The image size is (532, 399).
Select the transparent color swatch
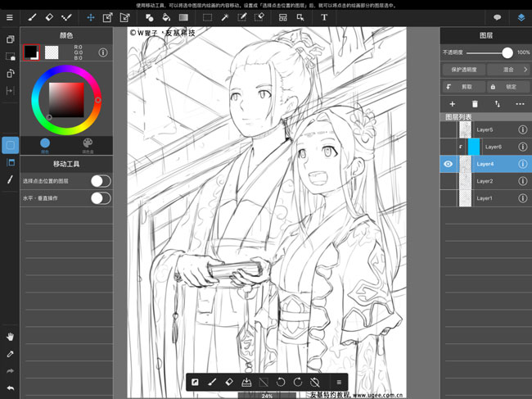52,52
